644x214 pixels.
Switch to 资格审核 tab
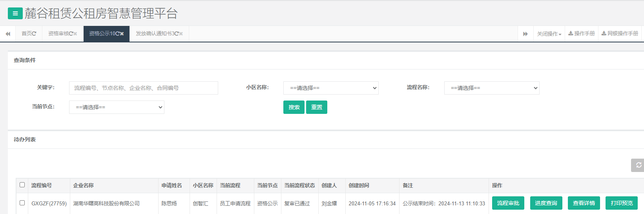coord(58,34)
